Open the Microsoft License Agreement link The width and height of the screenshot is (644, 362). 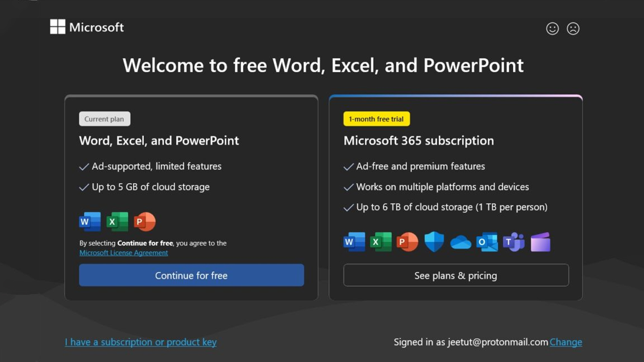[124, 253]
